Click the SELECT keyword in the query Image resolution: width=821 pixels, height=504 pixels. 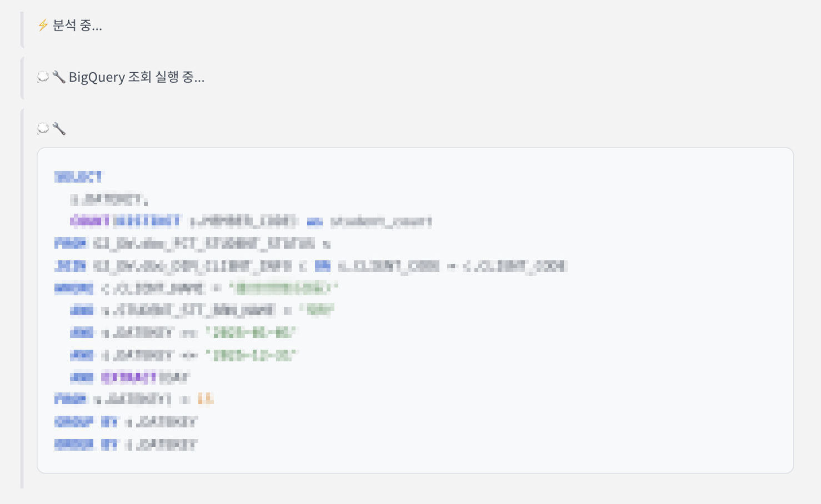[x=78, y=177]
